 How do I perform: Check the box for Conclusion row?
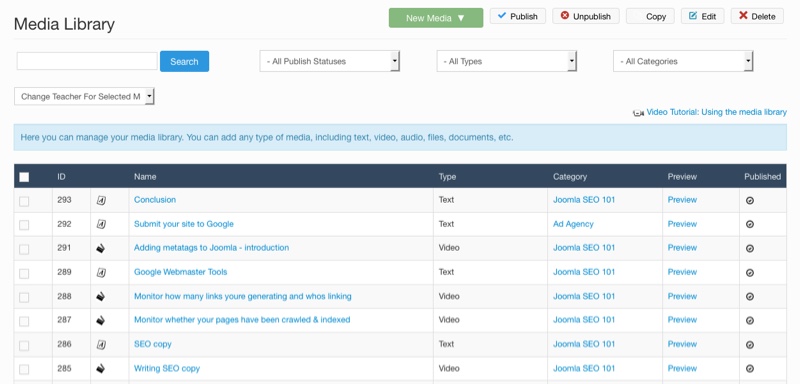click(x=24, y=201)
